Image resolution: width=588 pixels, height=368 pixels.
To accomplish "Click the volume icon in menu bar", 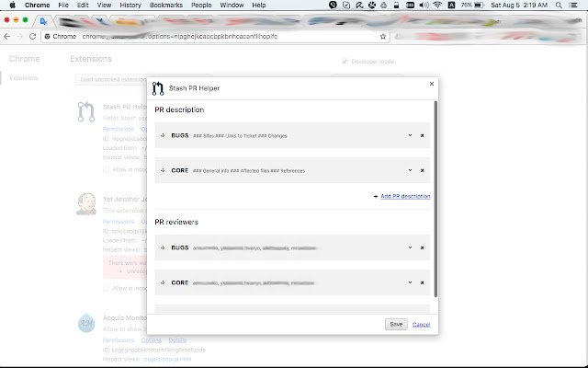I will click(x=424, y=5).
